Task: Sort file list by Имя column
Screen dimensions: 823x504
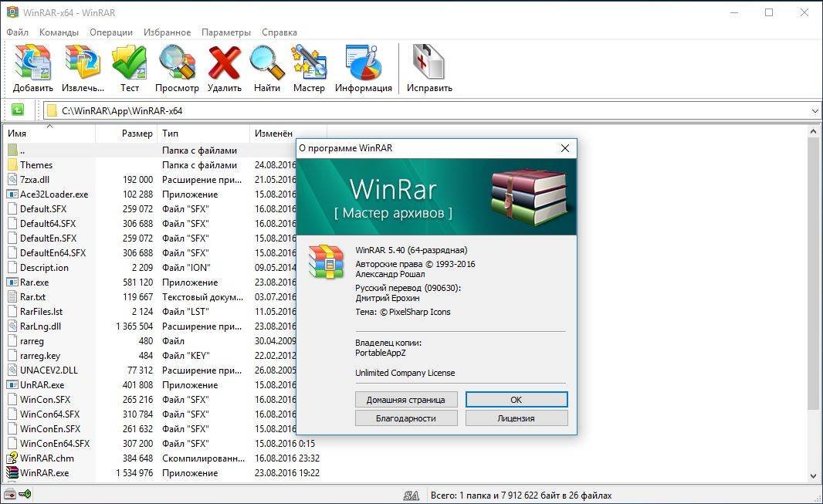Action: pos(49,134)
